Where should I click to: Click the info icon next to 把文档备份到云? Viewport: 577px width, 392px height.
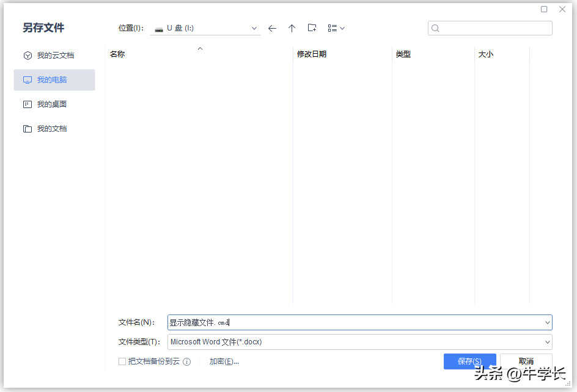187,362
